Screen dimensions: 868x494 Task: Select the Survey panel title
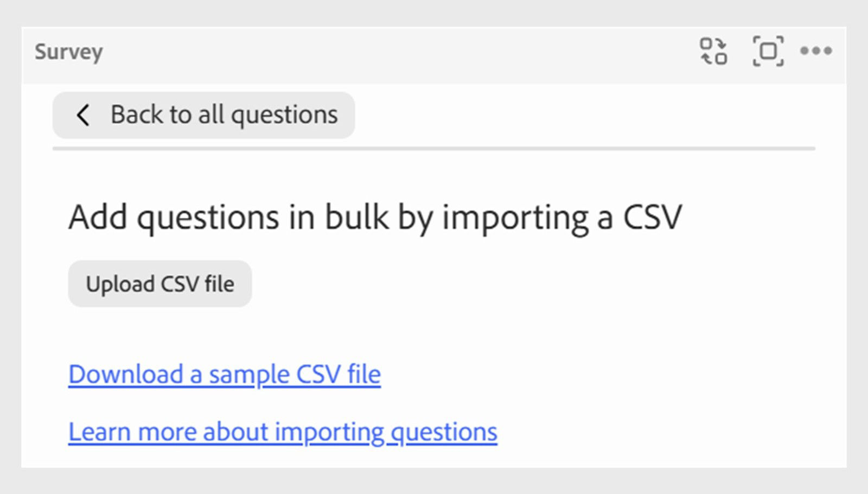point(68,52)
